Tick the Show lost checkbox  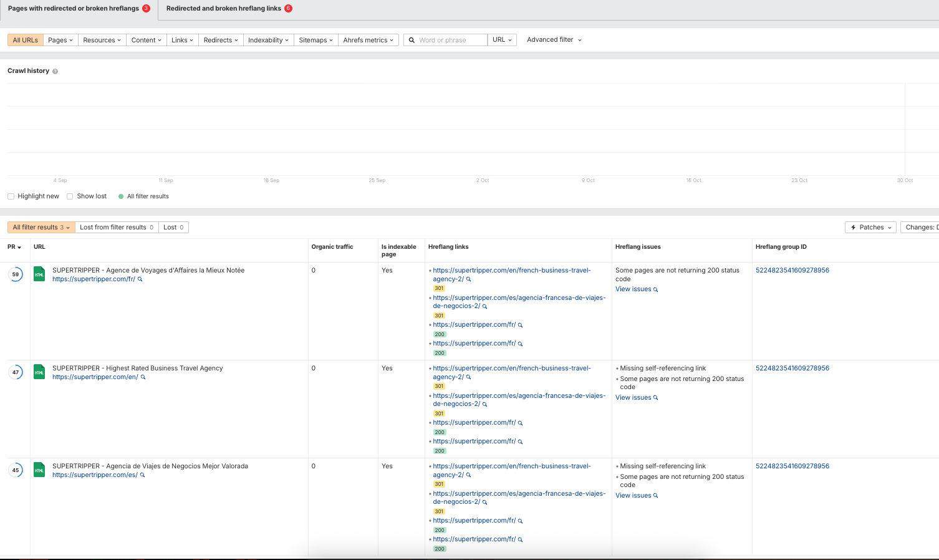point(70,196)
